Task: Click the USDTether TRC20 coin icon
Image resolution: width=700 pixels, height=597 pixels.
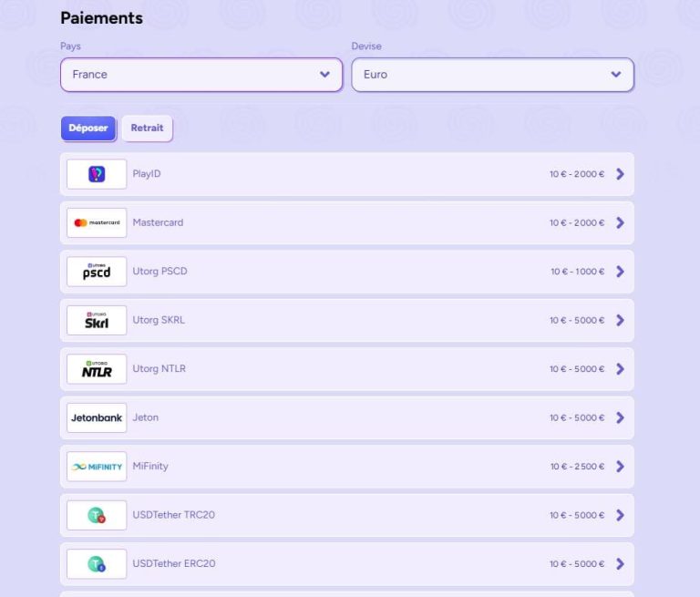Action: click(97, 515)
